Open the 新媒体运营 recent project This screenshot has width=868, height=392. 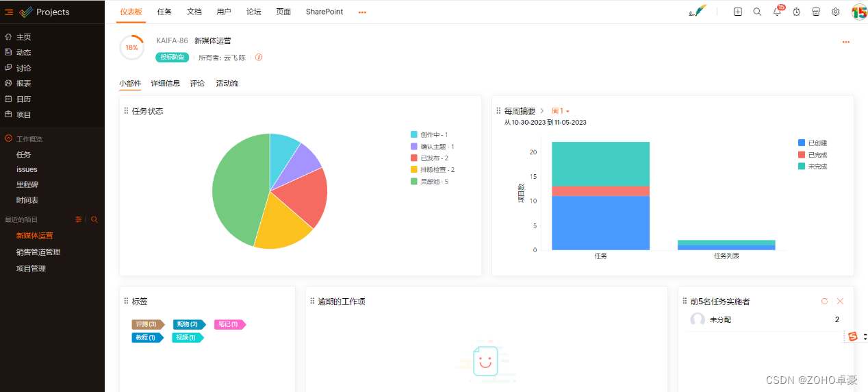tap(35, 236)
